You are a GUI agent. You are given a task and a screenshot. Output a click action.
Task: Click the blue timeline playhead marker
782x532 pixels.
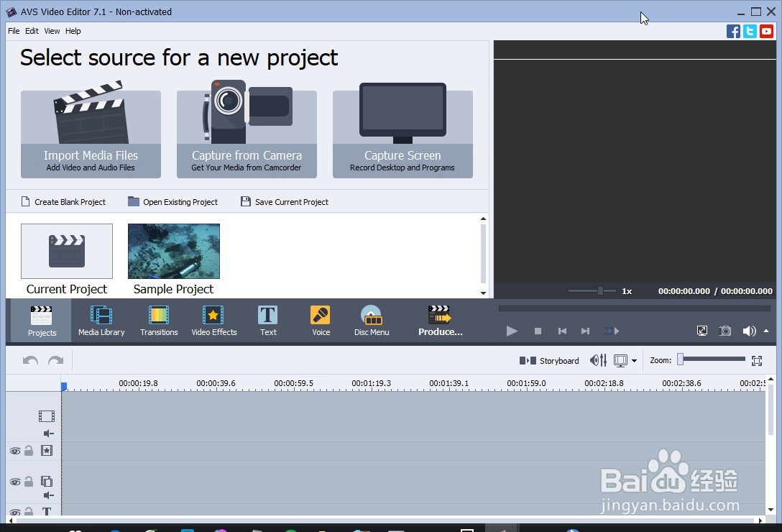click(64, 386)
